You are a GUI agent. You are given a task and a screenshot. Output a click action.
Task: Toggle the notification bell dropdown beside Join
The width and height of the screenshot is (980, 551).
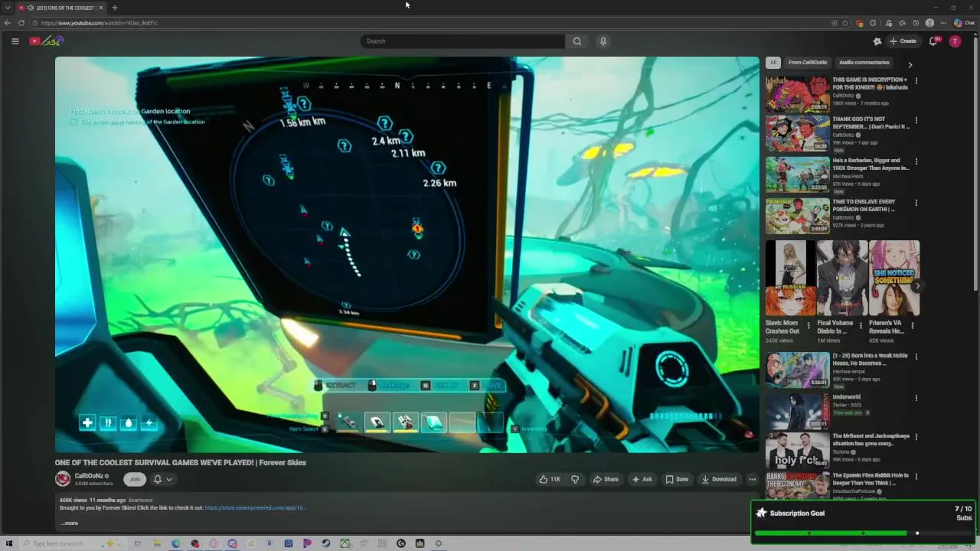(x=162, y=479)
